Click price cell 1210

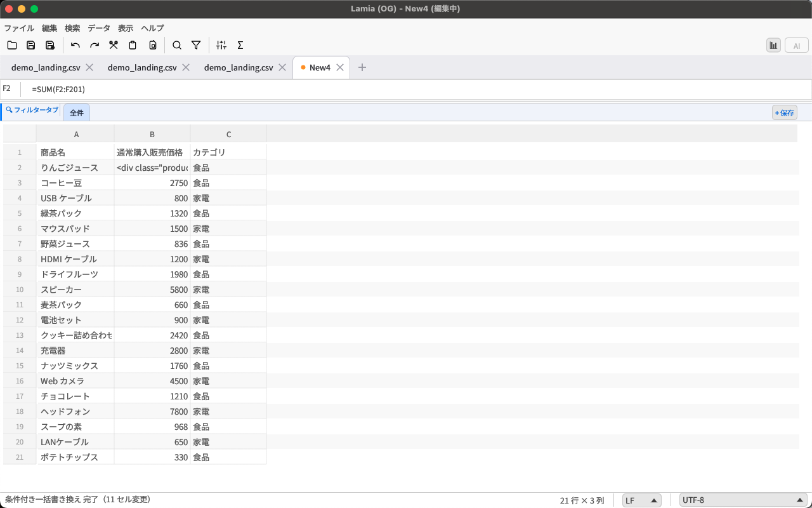(x=152, y=396)
